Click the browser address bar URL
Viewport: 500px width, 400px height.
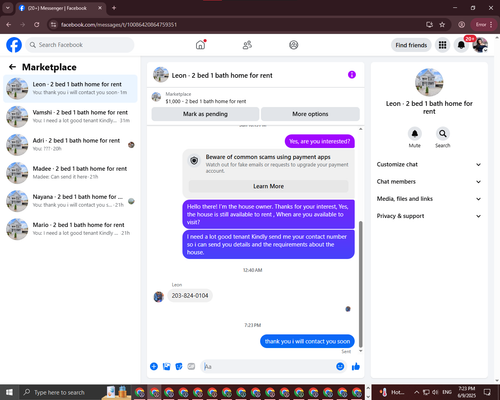pos(119,25)
